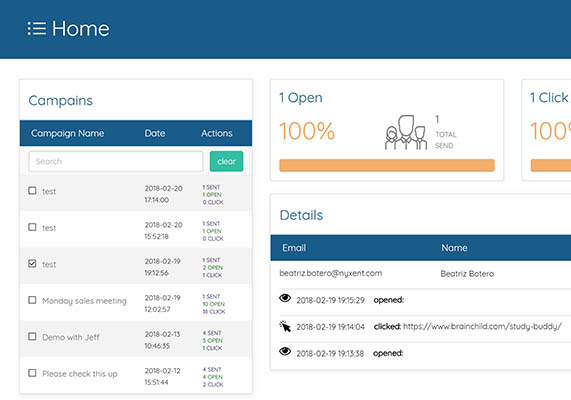Click the Monday sales meeting campaign name
This screenshot has width=571, height=400.
point(84,301)
